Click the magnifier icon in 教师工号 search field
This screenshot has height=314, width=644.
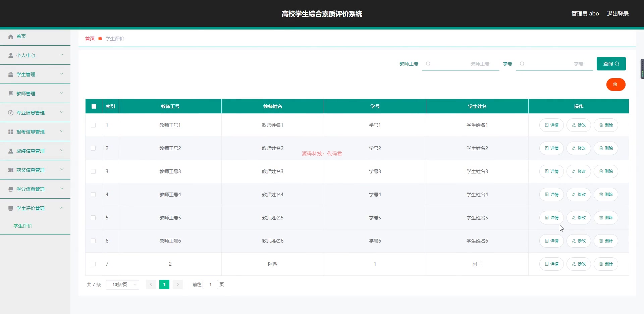coord(428,64)
